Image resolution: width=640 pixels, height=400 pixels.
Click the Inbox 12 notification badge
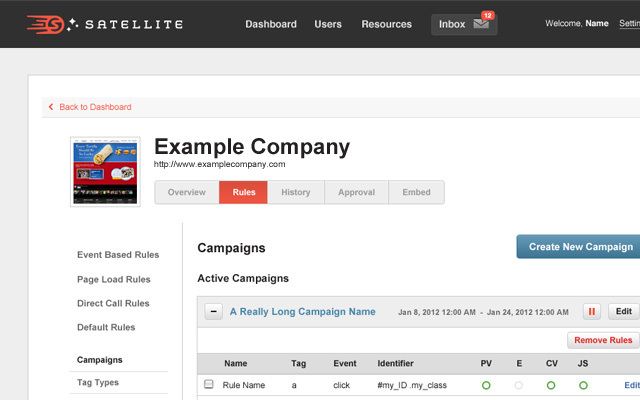(488, 16)
